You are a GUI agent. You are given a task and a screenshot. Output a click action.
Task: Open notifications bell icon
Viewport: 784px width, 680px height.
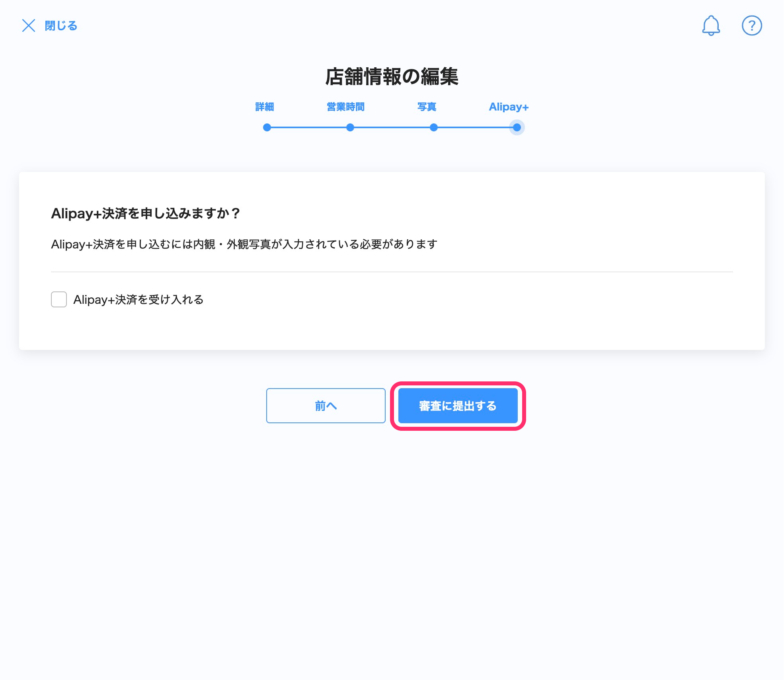(711, 26)
